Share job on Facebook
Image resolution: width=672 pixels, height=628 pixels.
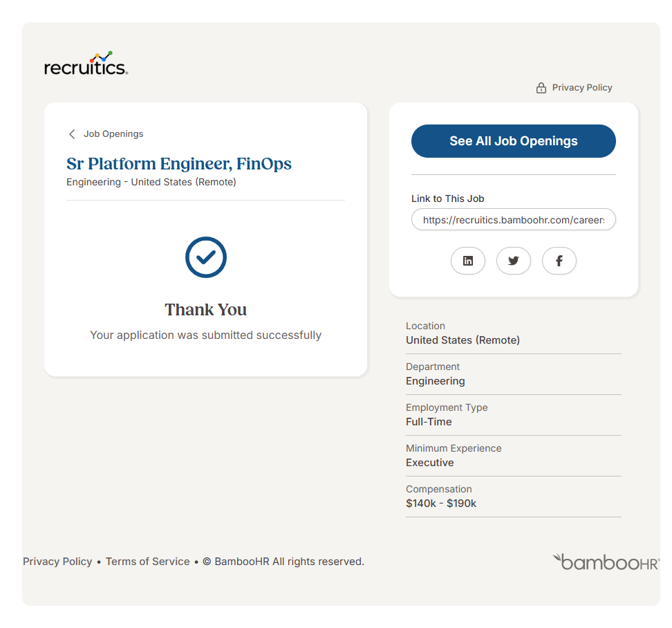(x=559, y=261)
